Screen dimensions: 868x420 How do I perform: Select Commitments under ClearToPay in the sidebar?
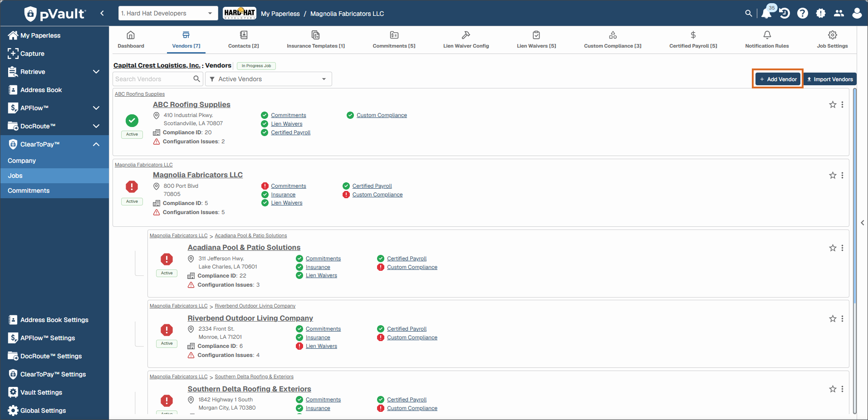54,190
